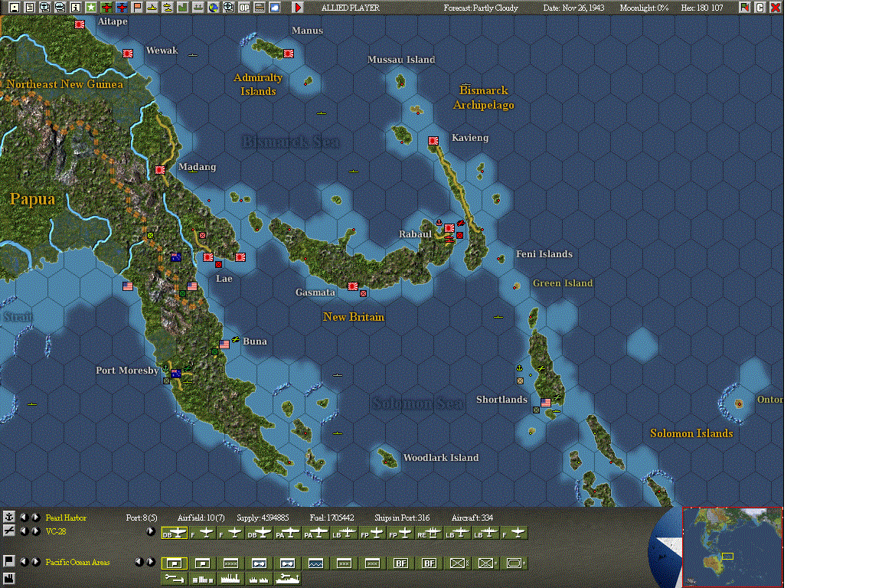Click the 'Date: Nov 26, 1943' text
This screenshot has width=882, height=588.
573,8
